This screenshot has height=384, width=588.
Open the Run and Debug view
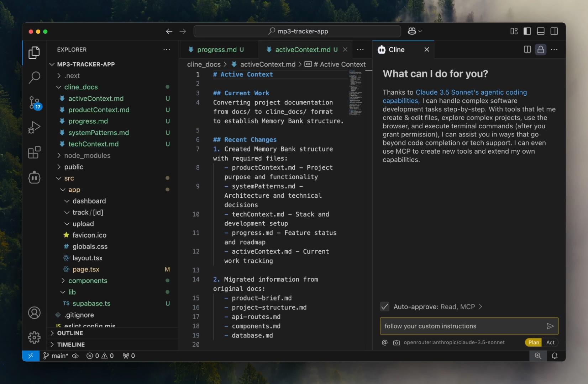point(34,127)
